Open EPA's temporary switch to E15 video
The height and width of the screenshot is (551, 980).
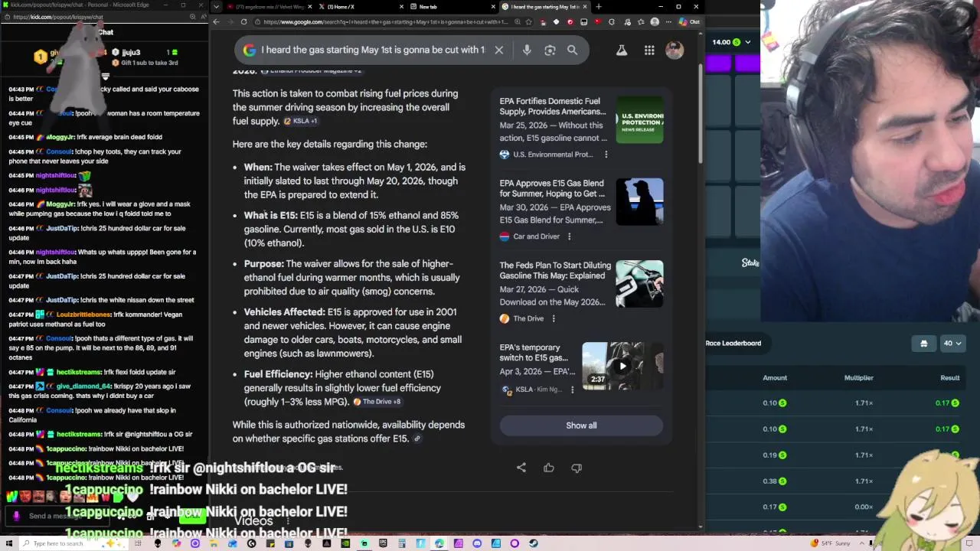[x=534, y=353]
